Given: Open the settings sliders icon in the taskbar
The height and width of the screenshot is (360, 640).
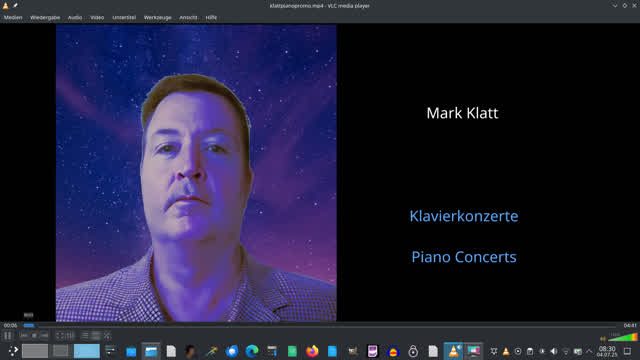Looking at the screenshot, I should pyautogui.click(x=110, y=351).
